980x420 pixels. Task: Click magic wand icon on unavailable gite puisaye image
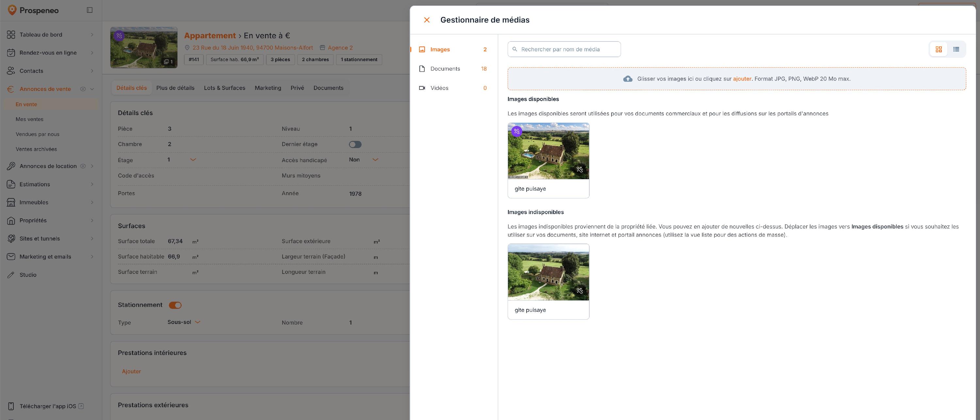[580, 291]
